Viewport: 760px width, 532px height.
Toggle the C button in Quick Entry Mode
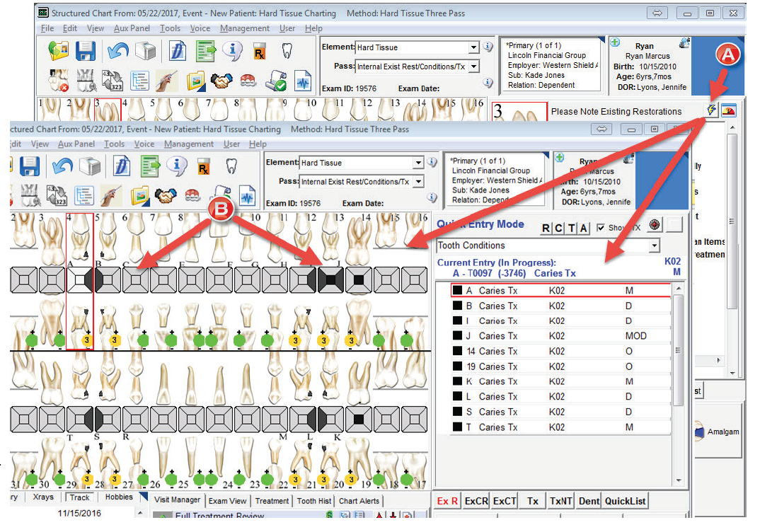[558, 229]
